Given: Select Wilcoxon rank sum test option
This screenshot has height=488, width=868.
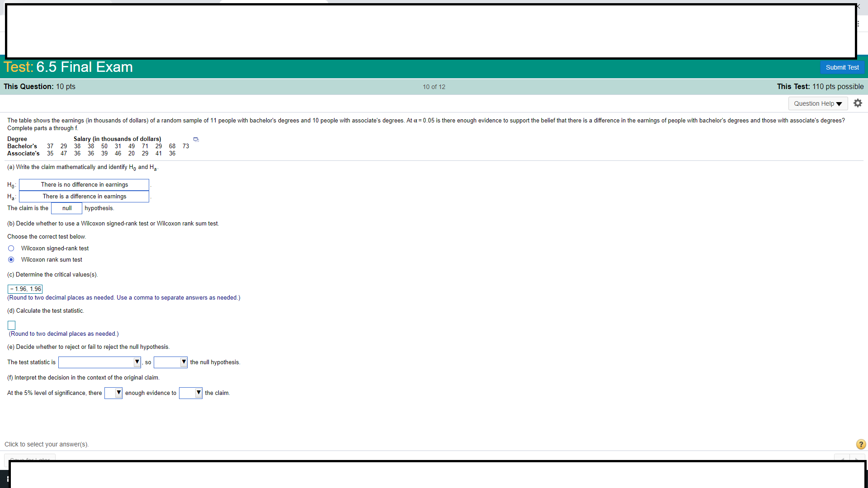Looking at the screenshot, I should 11,260.
